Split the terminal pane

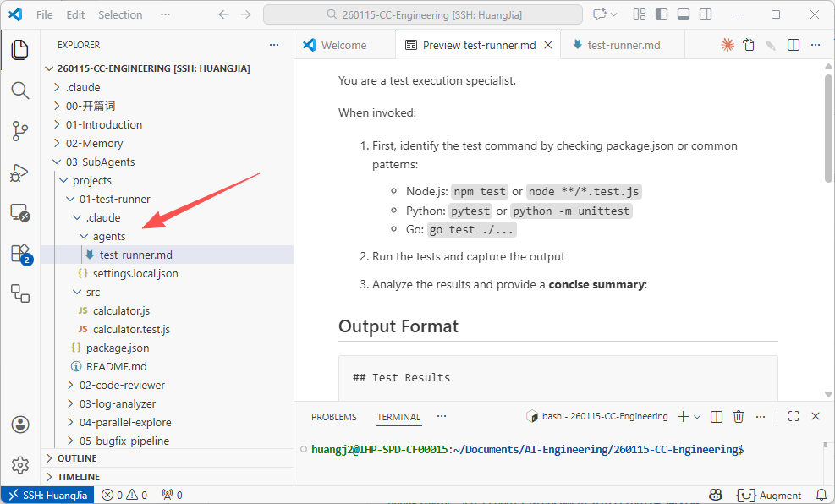[x=717, y=416]
